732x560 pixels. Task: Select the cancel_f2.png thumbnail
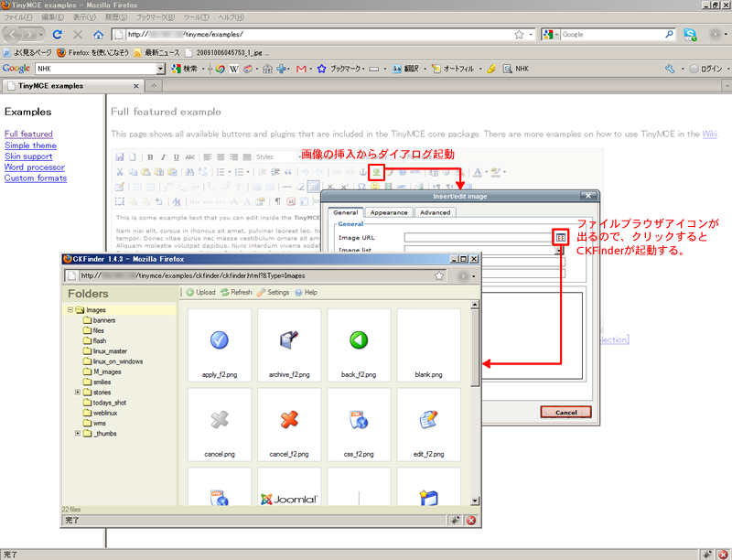pos(289,425)
